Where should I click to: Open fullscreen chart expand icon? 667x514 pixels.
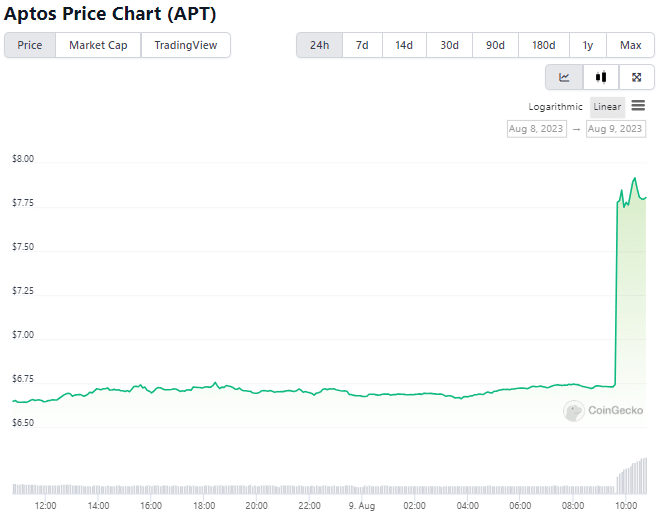[x=636, y=77]
